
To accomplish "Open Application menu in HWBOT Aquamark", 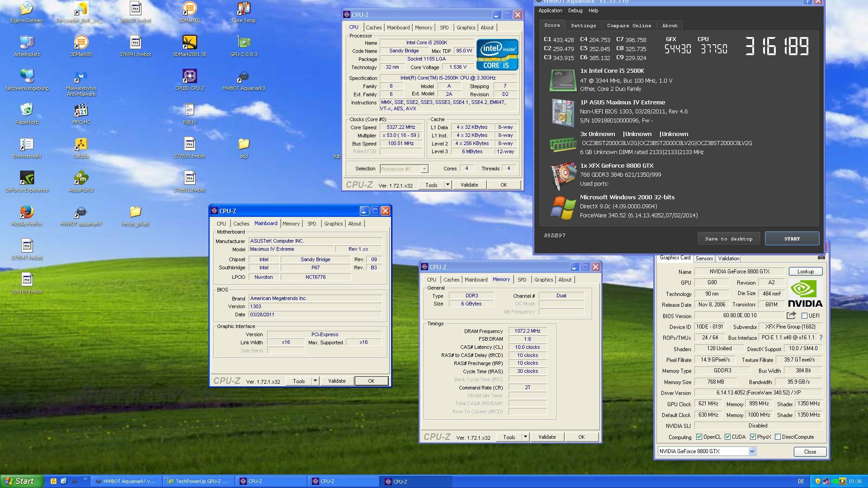I will click(x=550, y=10).
